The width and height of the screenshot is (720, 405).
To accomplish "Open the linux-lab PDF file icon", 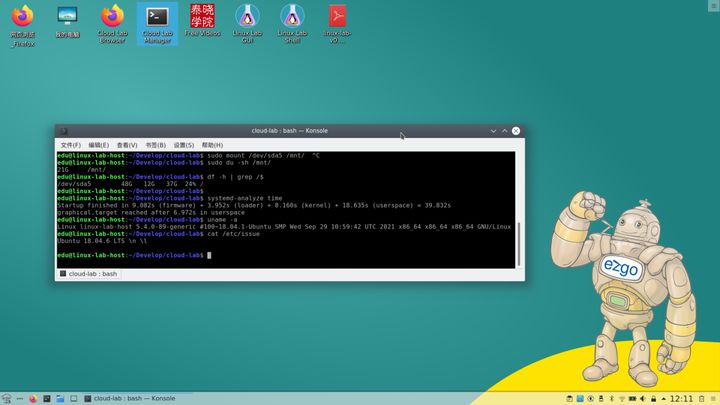I will tap(337, 24).
